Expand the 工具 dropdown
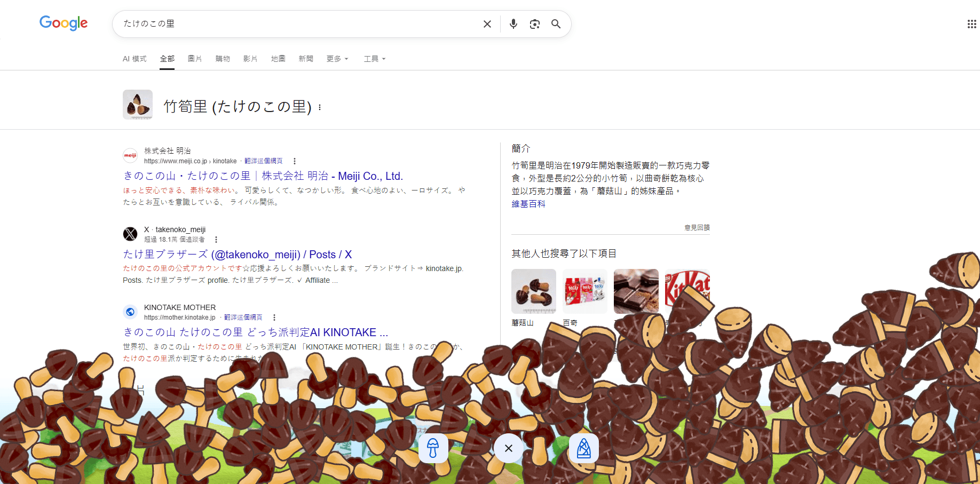980x484 pixels. pyautogui.click(x=374, y=59)
